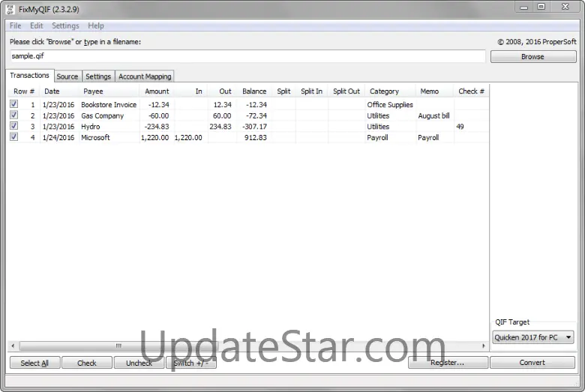Click the Office Supplies category cell
The width and height of the screenshot is (585, 392).
point(390,105)
